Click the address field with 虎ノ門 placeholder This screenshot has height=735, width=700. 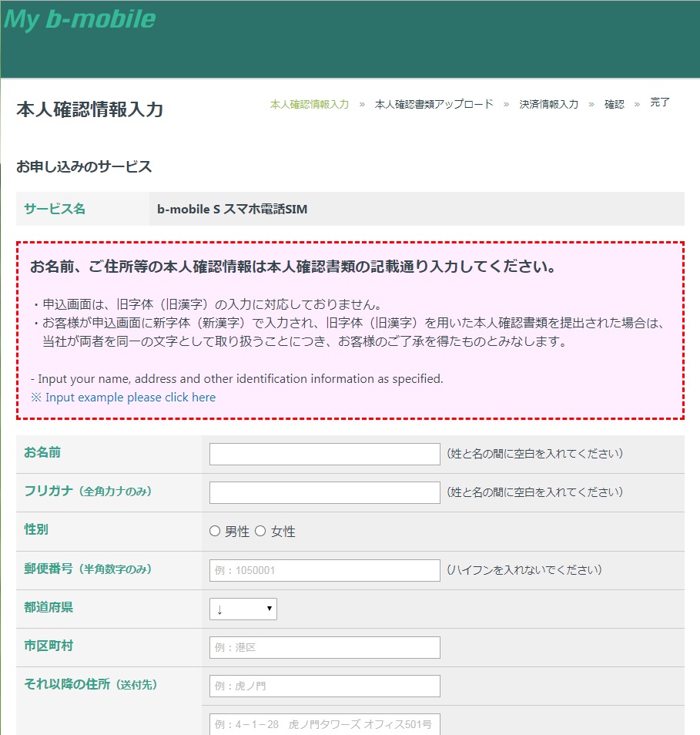[325, 686]
